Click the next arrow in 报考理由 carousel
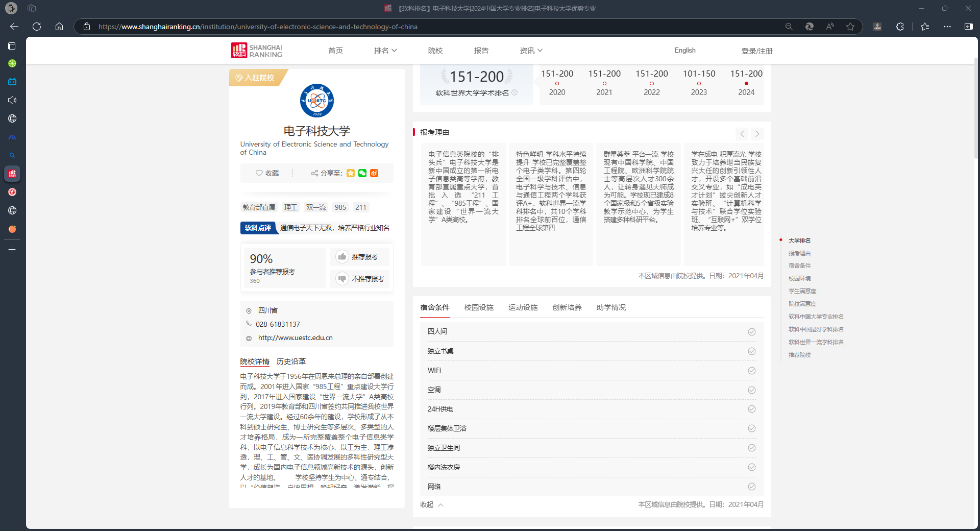 (757, 134)
